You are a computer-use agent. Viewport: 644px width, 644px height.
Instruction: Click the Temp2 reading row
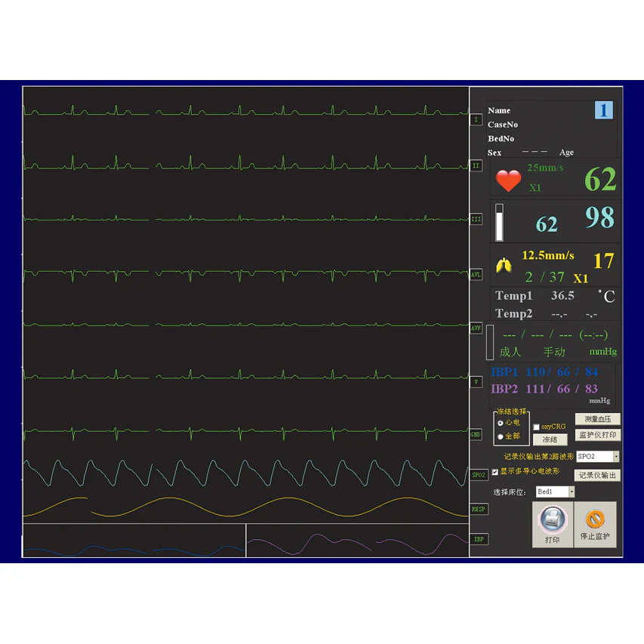(x=547, y=314)
